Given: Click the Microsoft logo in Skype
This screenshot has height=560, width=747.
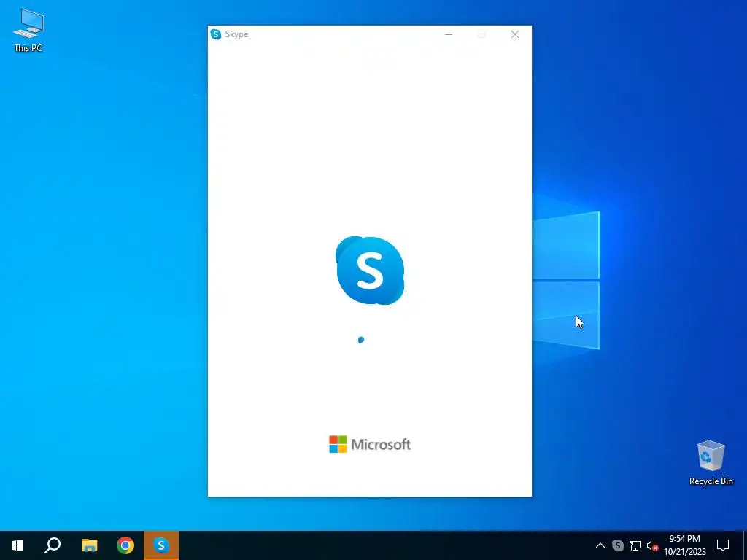Looking at the screenshot, I should coord(370,444).
